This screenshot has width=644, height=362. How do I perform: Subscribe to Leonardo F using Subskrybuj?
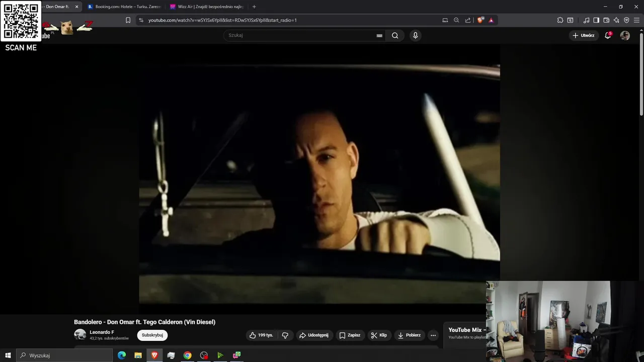(152, 335)
